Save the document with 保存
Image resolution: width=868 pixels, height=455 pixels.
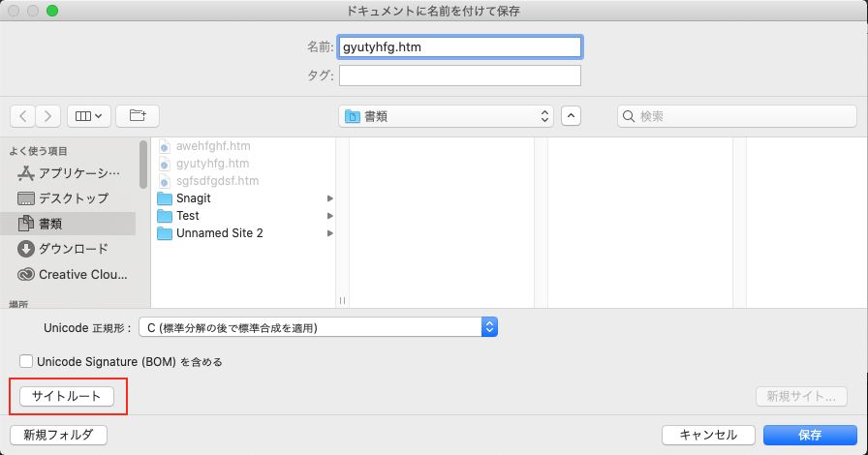pos(810,435)
